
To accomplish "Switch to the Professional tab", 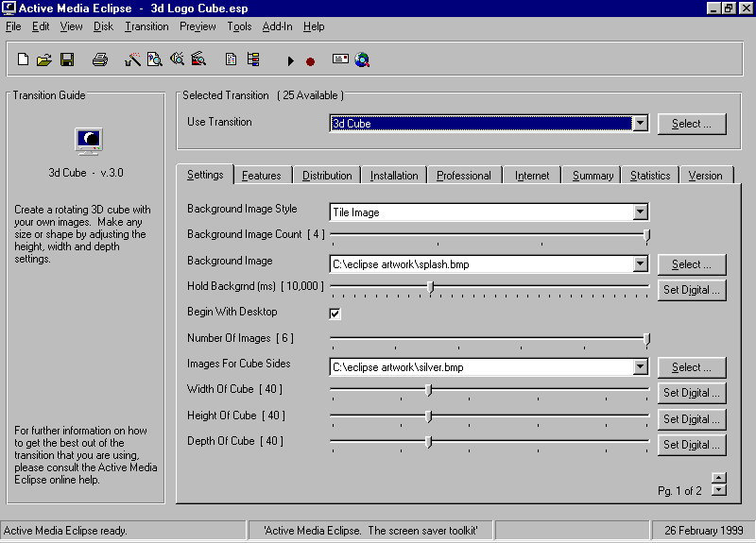I will 464,176.
